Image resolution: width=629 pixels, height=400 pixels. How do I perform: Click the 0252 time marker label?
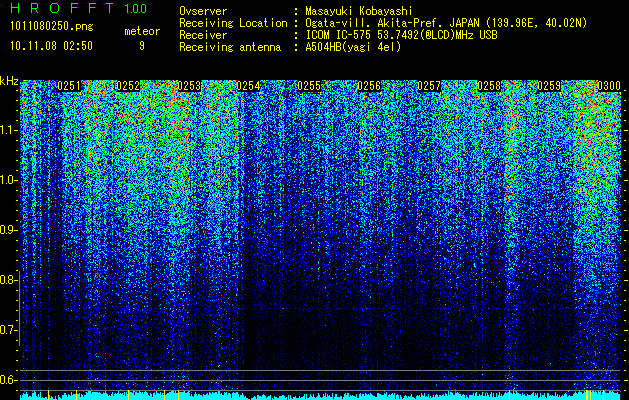(128, 86)
